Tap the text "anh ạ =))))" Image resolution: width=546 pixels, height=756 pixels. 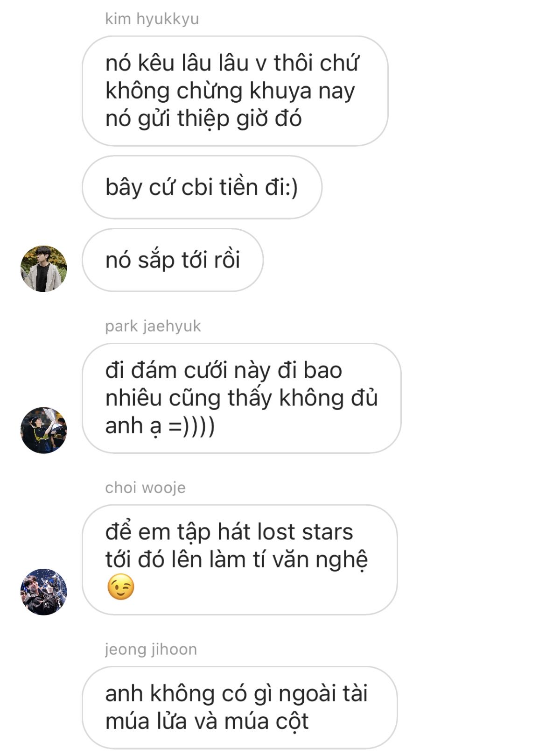(160, 426)
